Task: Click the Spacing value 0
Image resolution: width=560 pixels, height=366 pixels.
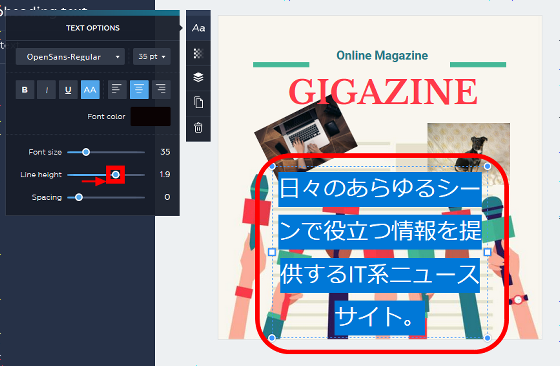Action: coord(167,197)
